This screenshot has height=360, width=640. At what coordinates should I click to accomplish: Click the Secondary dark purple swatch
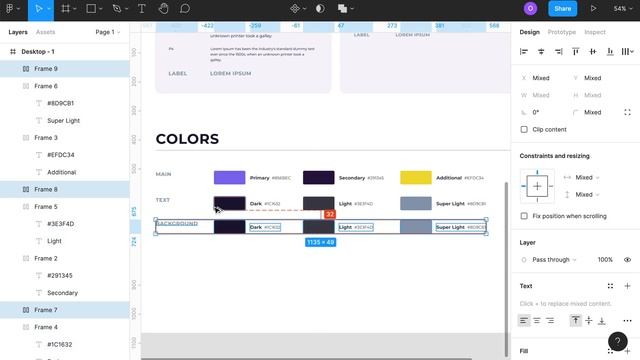pos(318,178)
